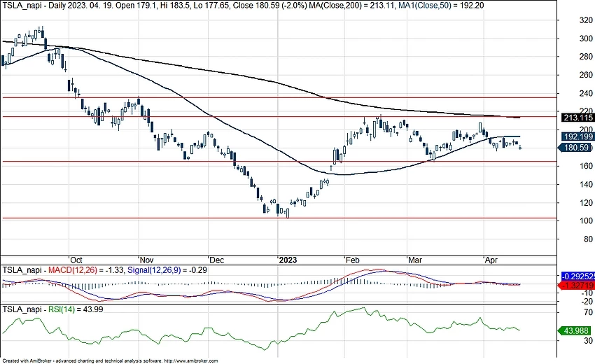Click the Close 180.59 (-2.0%) title text
The image size is (595, 364).
point(269,6)
